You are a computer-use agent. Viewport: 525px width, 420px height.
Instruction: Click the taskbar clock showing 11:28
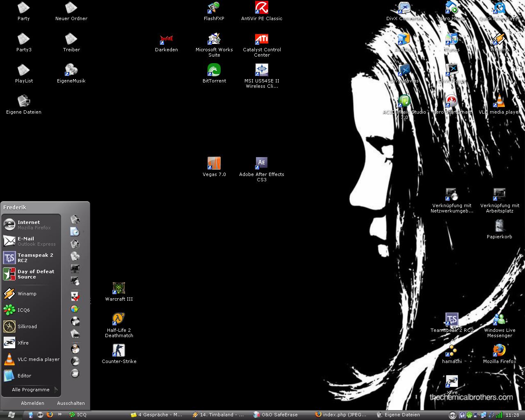512,415
